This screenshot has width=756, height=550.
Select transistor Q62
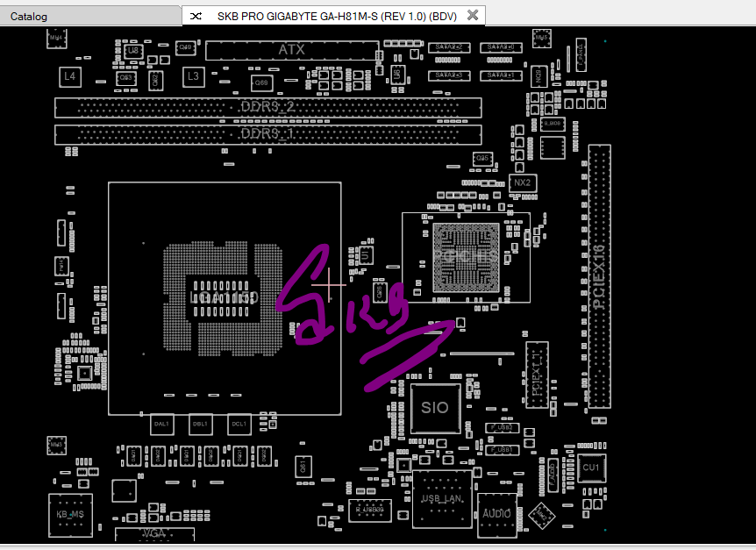click(155, 81)
